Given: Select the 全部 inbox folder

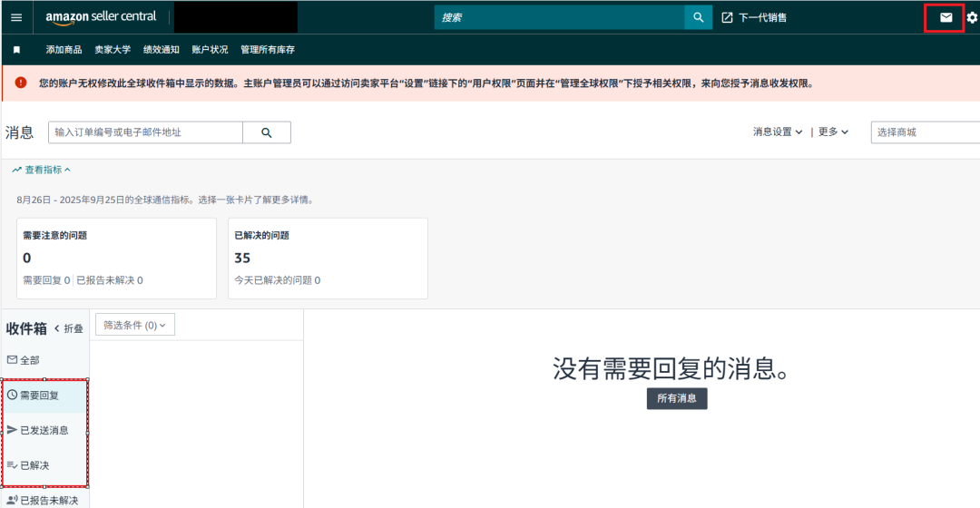Looking at the screenshot, I should tap(24, 360).
